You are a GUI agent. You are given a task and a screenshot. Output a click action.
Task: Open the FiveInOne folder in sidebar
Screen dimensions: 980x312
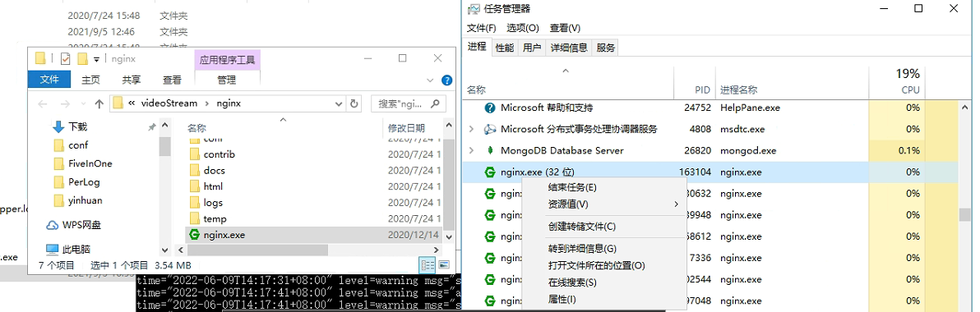(90, 163)
